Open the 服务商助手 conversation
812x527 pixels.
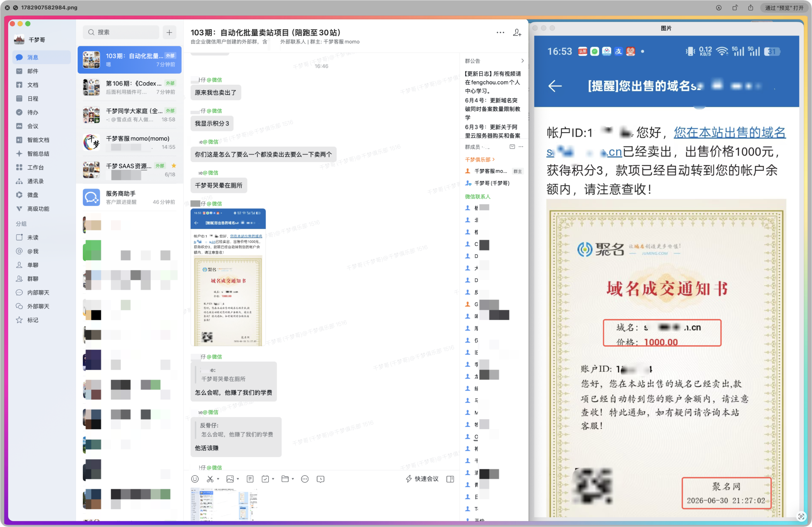(x=130, y=197)
